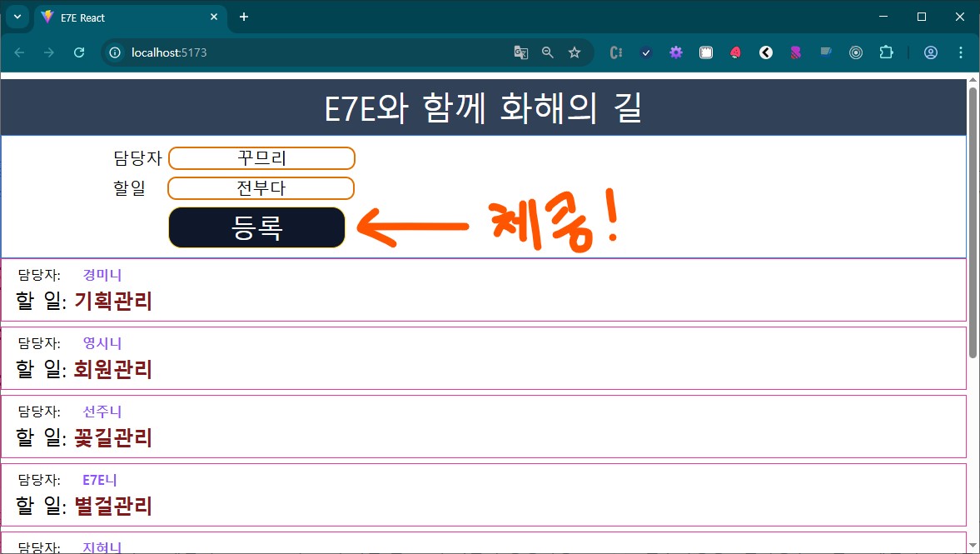This screenshot has width=980, height=554.
Task: Open the concentric circles extension icon
Action: (x=856, y=52)
